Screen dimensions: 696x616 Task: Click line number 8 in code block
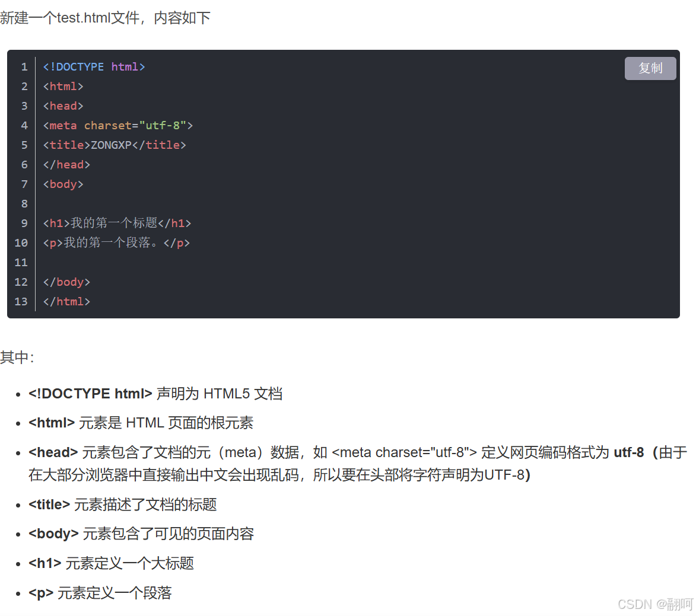click(x=24, y=203)
